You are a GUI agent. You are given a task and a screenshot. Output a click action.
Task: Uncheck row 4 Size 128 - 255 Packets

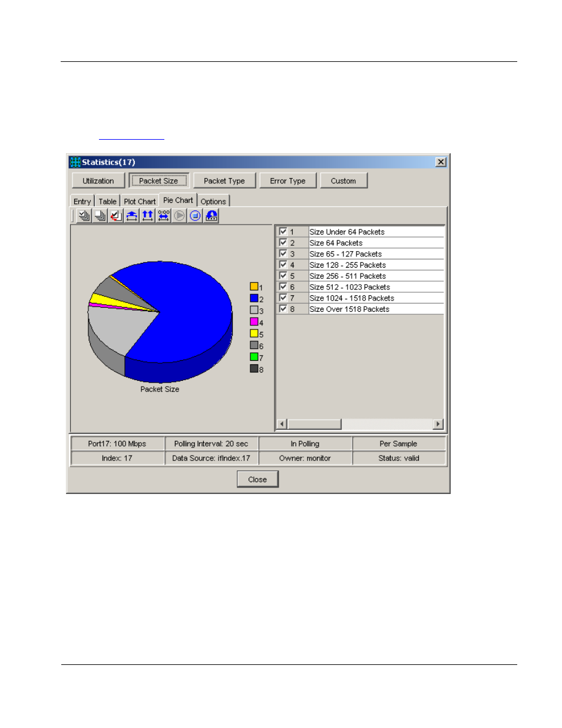283,265
